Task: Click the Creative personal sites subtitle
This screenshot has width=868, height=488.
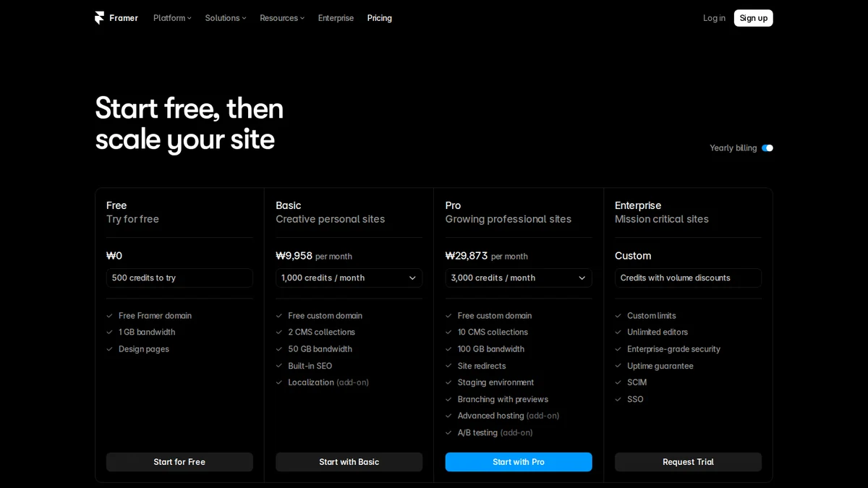Action: 331,219
